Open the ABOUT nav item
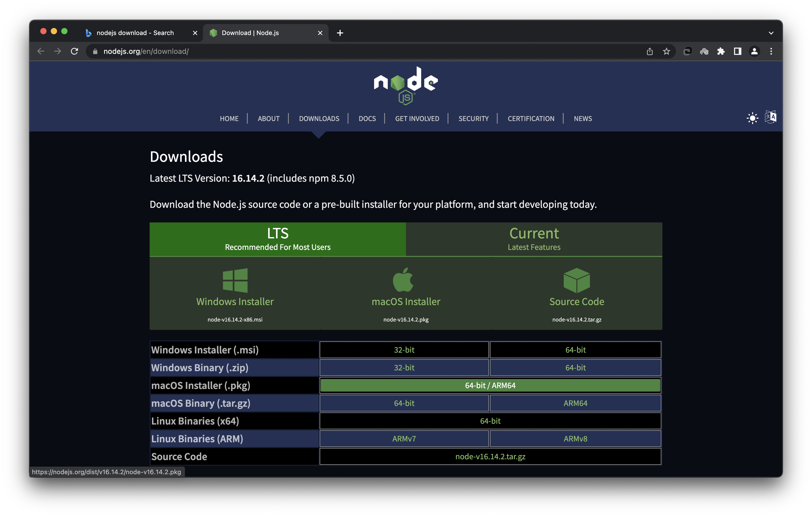 [268, 119]
